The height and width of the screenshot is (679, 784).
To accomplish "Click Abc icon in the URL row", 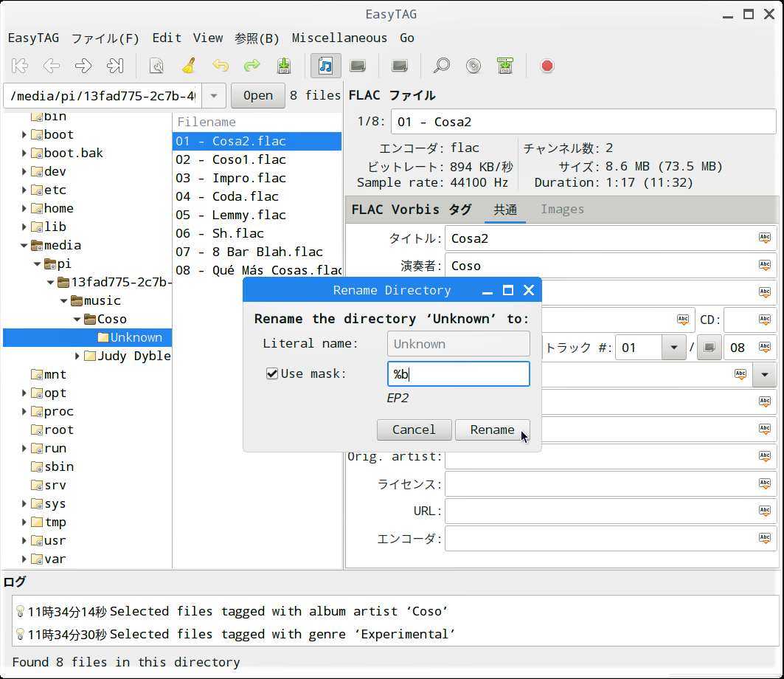I will coord(765,511).
